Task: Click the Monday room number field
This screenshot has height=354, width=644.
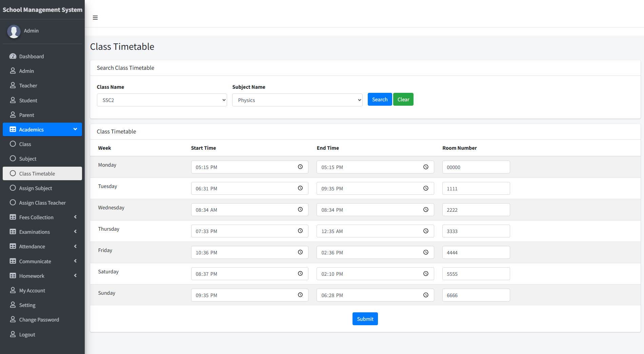Action: pyautogui.click(x=476, y=167)
